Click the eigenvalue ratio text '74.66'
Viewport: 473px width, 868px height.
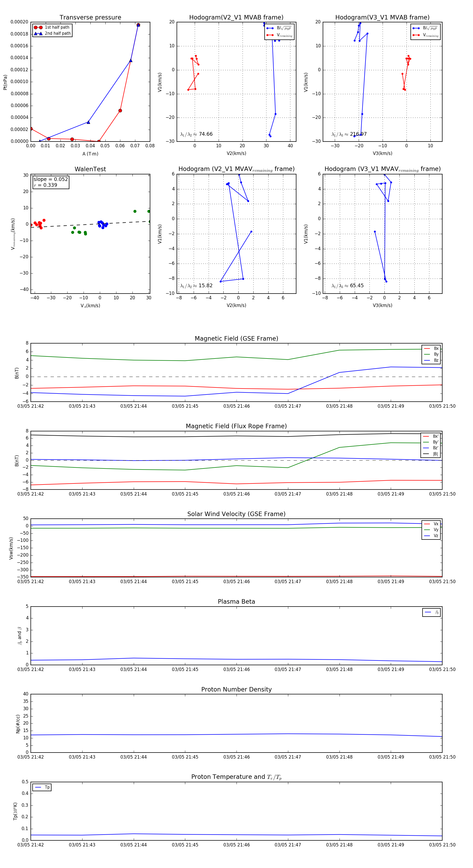point(206,134)
